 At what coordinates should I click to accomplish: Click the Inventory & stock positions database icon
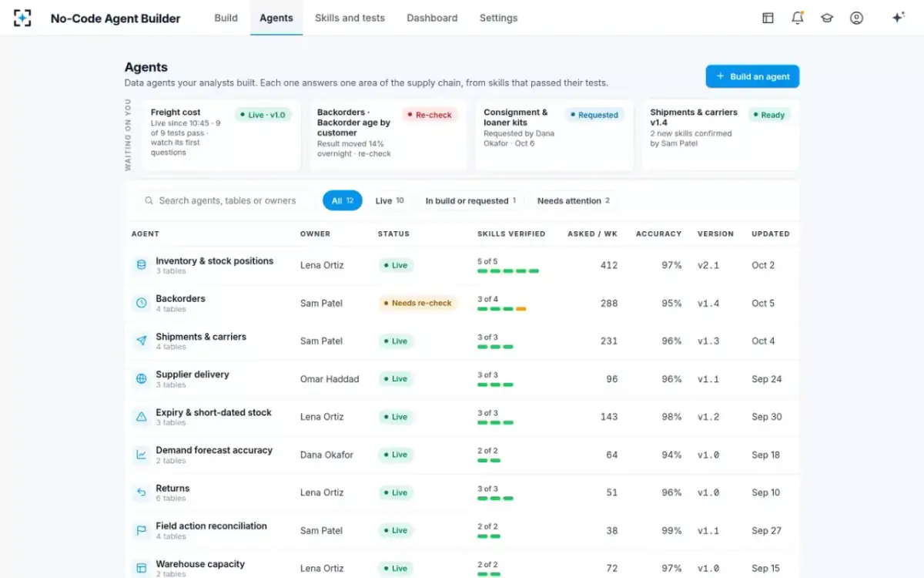click(141, 265)
